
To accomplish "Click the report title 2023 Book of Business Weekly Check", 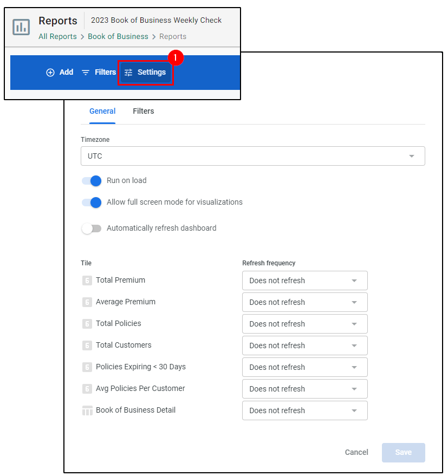I will [156, 21].
